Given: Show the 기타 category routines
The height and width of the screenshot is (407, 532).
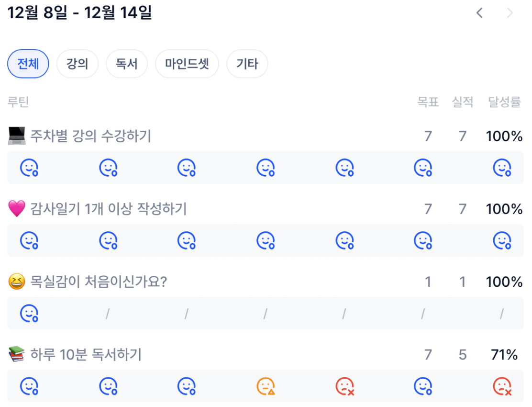Looking at the screenshot, I should 247,64.
